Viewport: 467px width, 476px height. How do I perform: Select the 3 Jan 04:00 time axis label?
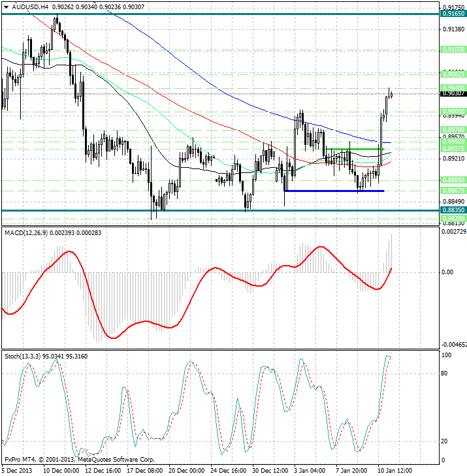click(310, 471)
